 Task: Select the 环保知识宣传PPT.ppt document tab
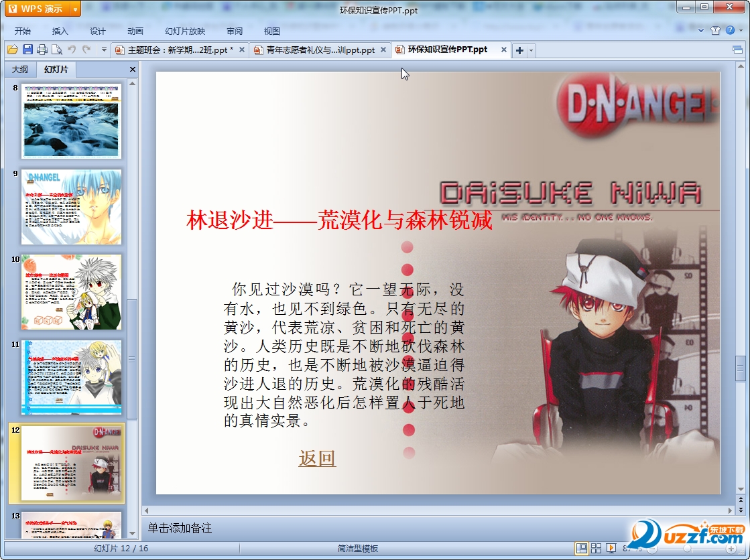(x=447, y=50)
